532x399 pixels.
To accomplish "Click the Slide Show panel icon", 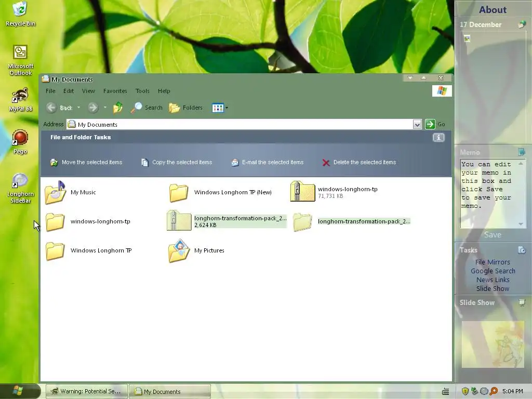I will click(522, 302).
